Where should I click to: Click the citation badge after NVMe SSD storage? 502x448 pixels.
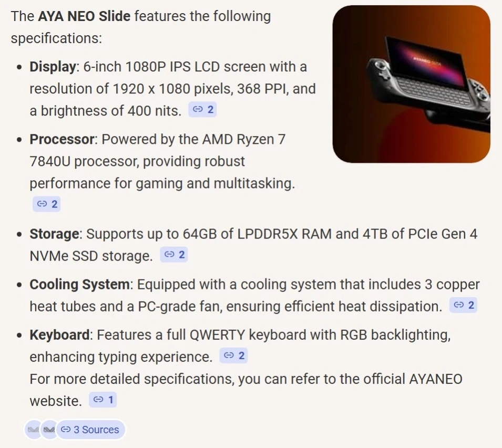click(x=174, y=255)
